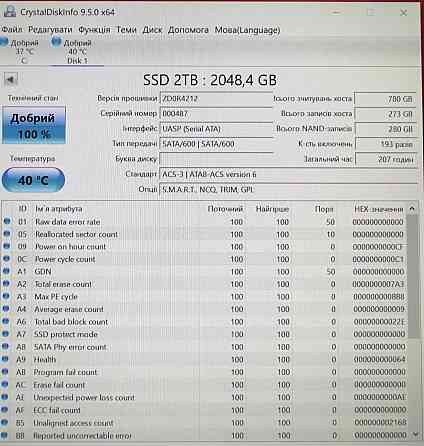Open the Допомога menu
Screen dimensions: 424x446
(x=188, y=30)
